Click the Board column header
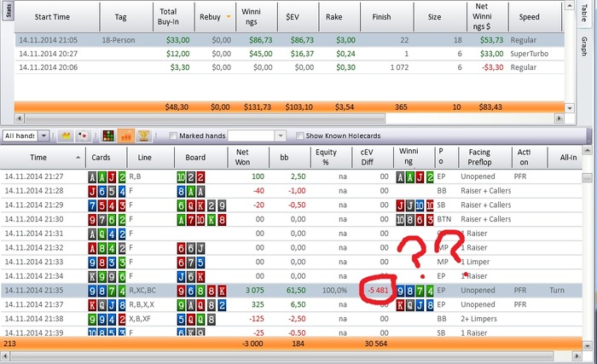This screenshot has width=597, height=364. (195, 158)
